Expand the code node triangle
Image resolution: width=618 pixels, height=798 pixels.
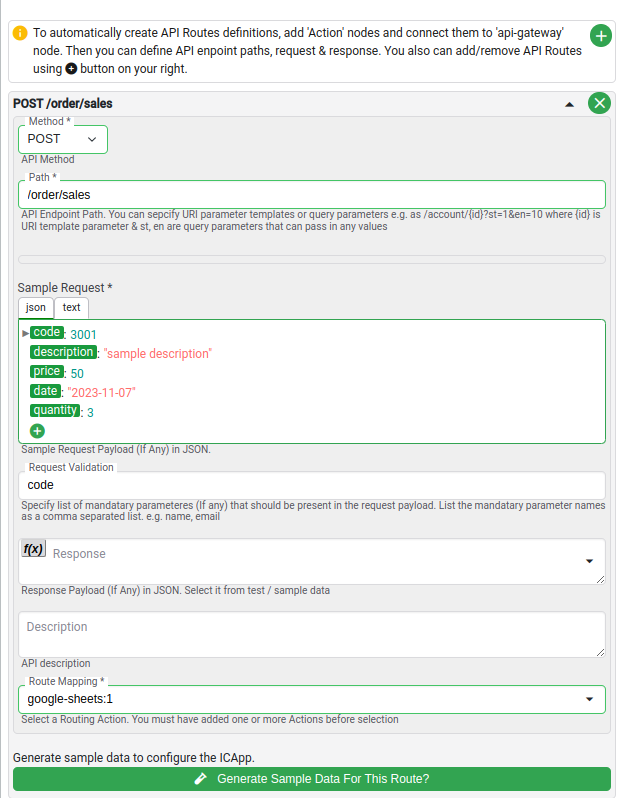(25, 333)
